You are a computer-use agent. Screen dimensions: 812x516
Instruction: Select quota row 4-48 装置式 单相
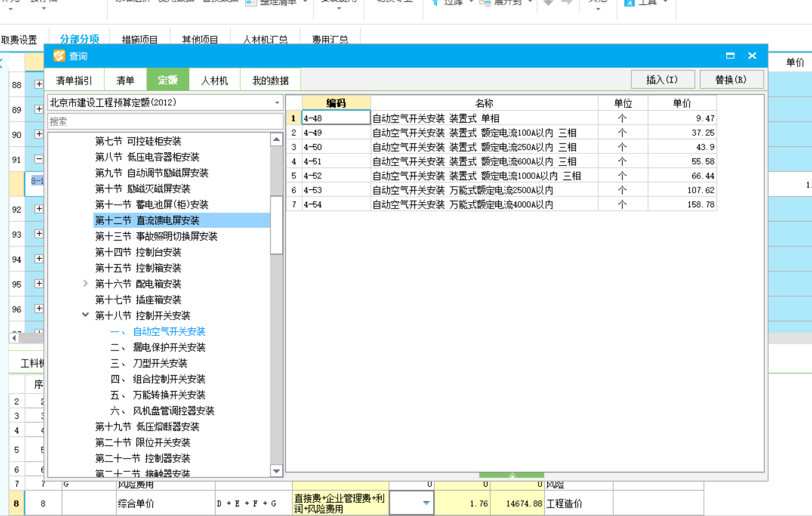[501, 118]
